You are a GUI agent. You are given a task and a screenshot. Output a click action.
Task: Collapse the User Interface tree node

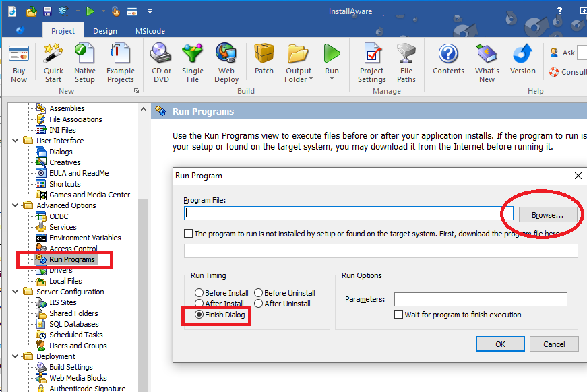[16, 141]
